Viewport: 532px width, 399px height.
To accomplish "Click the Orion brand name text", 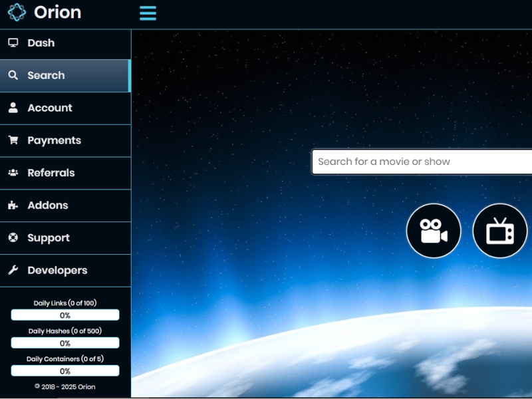I will click(57, 12).
